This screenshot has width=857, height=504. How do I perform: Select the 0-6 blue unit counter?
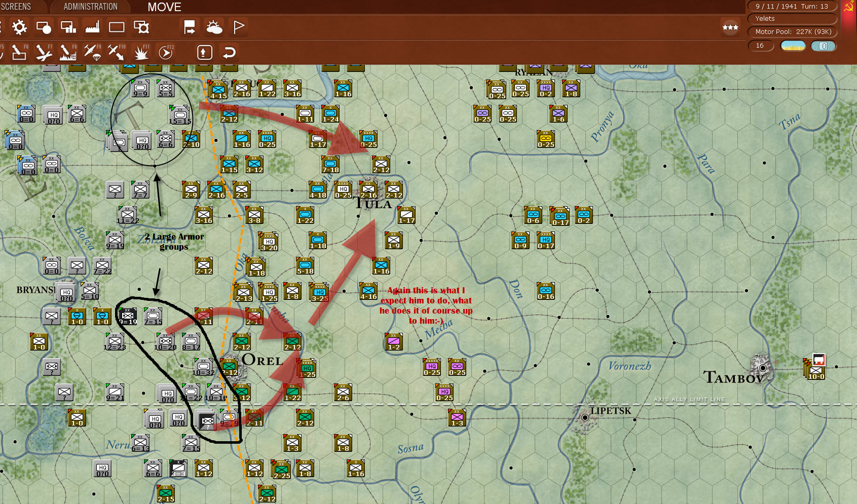click(x=533, y=215)
